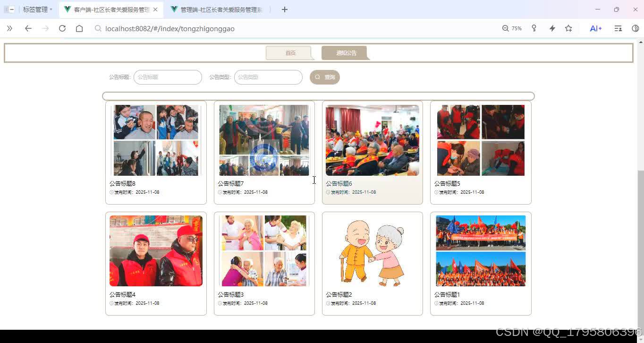Click the 公告标题8 title text
Screen dimensions: 644x343
coord(122,184)
